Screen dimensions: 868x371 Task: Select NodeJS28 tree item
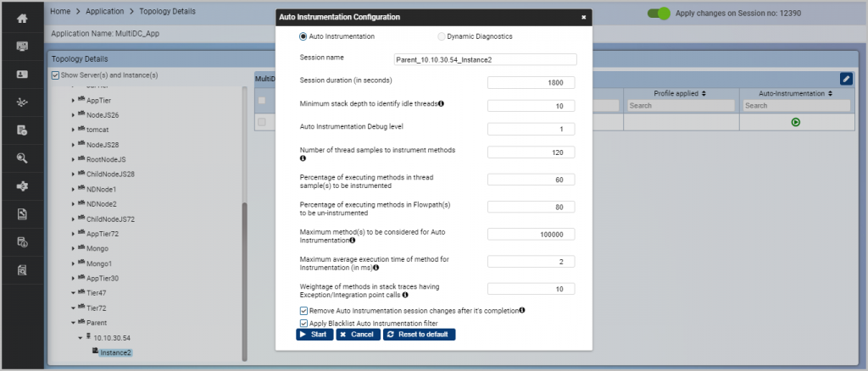tap(103, 145)
